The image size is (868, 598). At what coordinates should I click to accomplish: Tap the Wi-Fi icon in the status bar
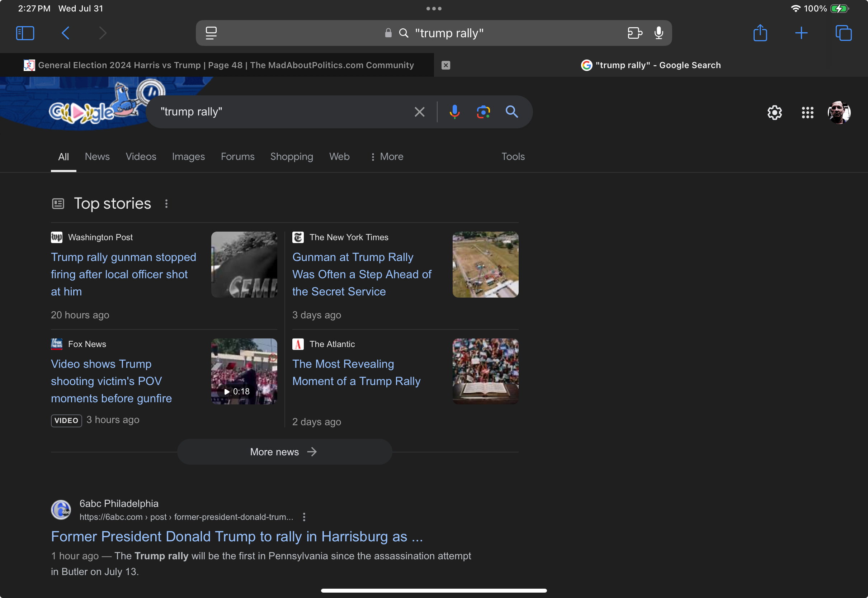pos(795,8)
